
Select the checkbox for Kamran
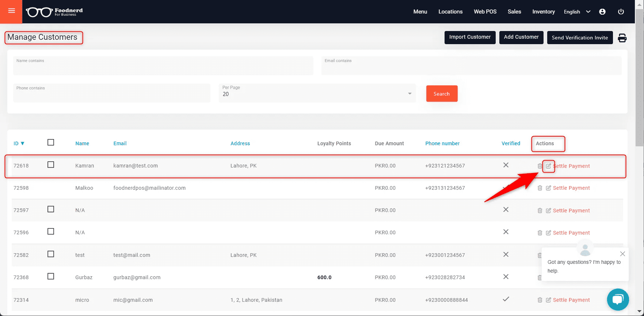point(51,165)
